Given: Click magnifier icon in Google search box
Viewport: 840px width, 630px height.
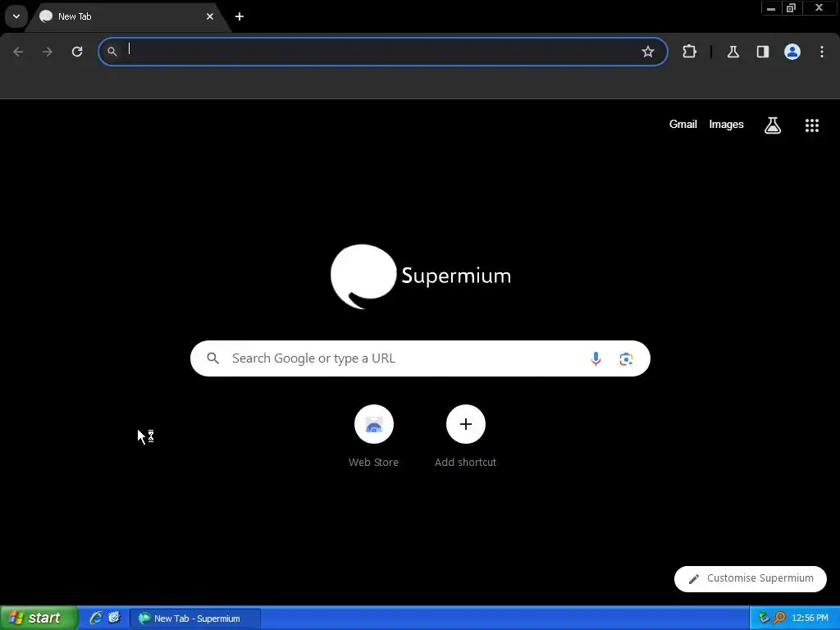Looking at the screenshot, I should tap(213, 358).
